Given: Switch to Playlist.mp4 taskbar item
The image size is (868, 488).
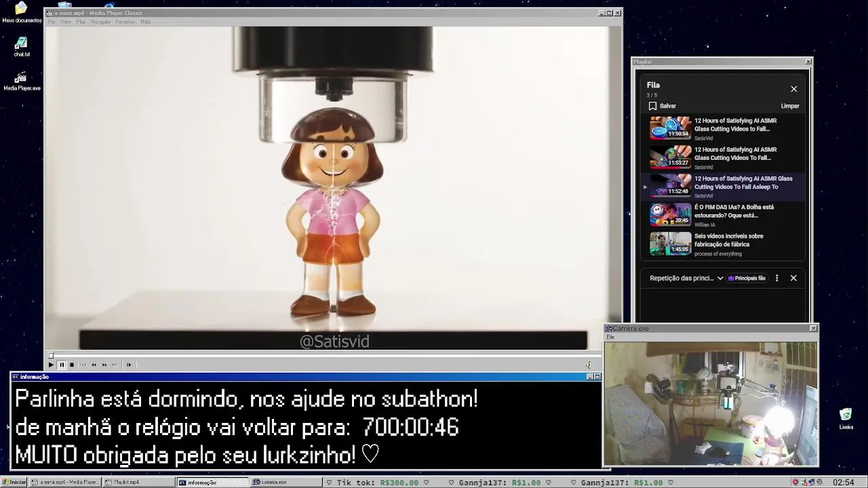Looking at the screenshot, I should [x=138, y=482].
